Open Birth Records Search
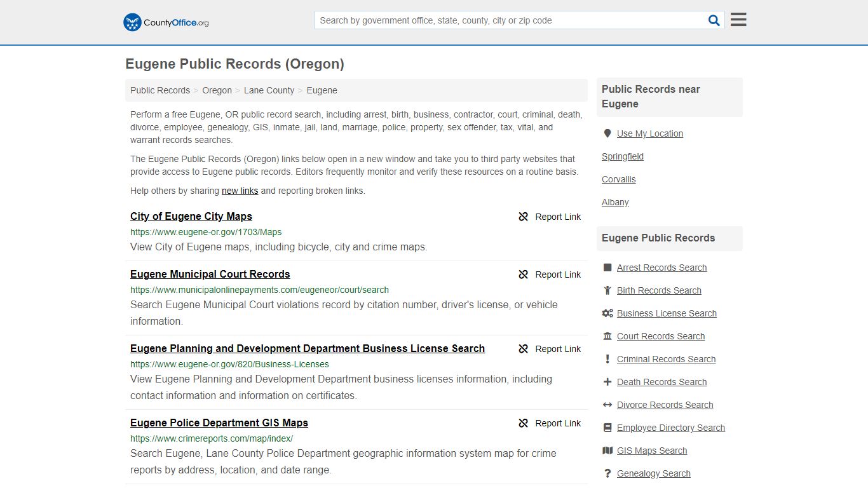 tap(659, 290)
